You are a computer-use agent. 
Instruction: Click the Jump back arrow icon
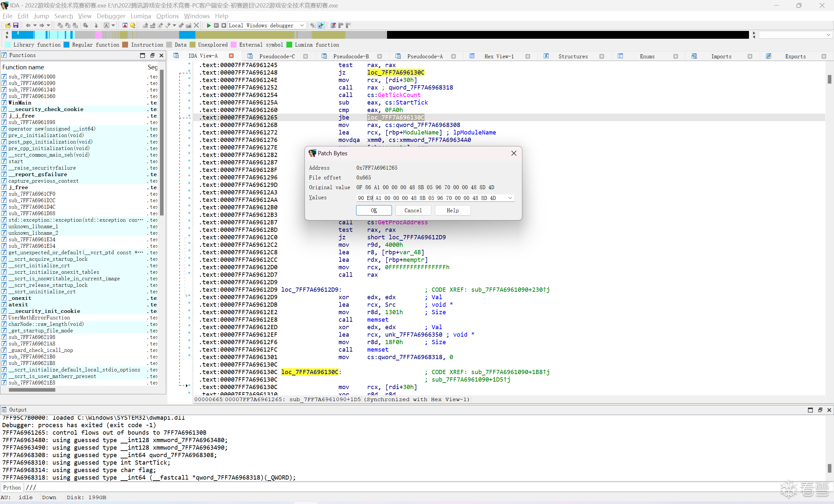[x=28, y=25]
